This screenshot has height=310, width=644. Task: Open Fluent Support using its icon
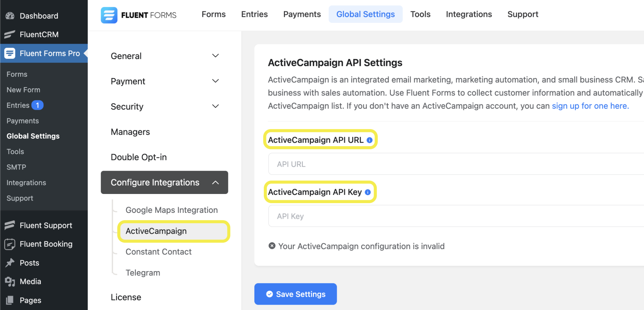[9, 225]
